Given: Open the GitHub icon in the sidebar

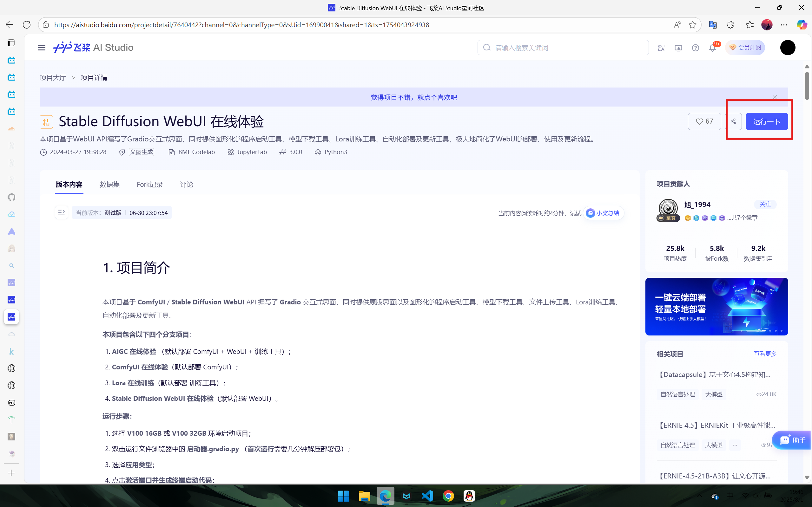Looking at the screenshot, I should [x=11, y=197].
